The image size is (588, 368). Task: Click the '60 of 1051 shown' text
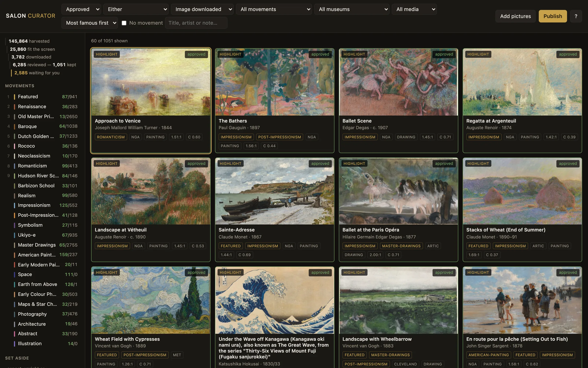tap(109, 41)
